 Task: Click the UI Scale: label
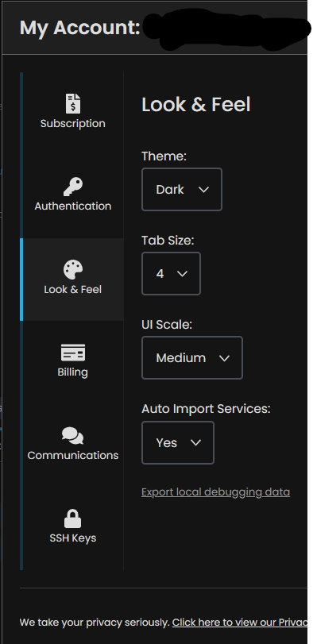pos(167,325)
